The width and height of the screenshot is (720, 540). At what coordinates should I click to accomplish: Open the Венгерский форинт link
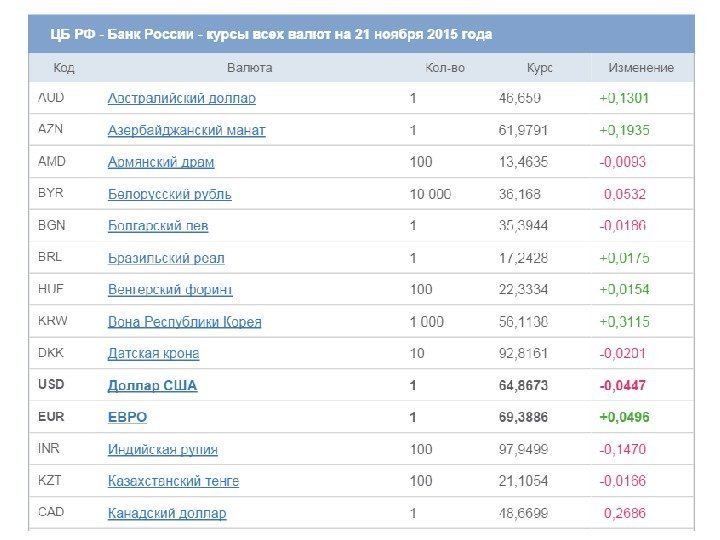[170, 290]
